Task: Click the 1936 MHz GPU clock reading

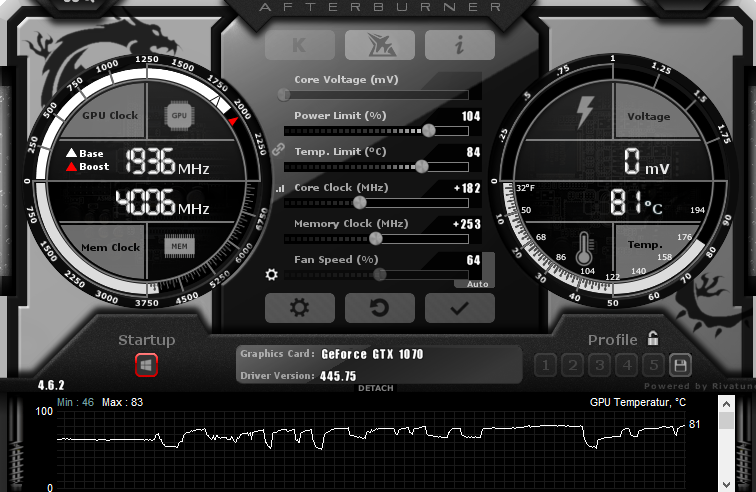Action: tap(168, 161)
